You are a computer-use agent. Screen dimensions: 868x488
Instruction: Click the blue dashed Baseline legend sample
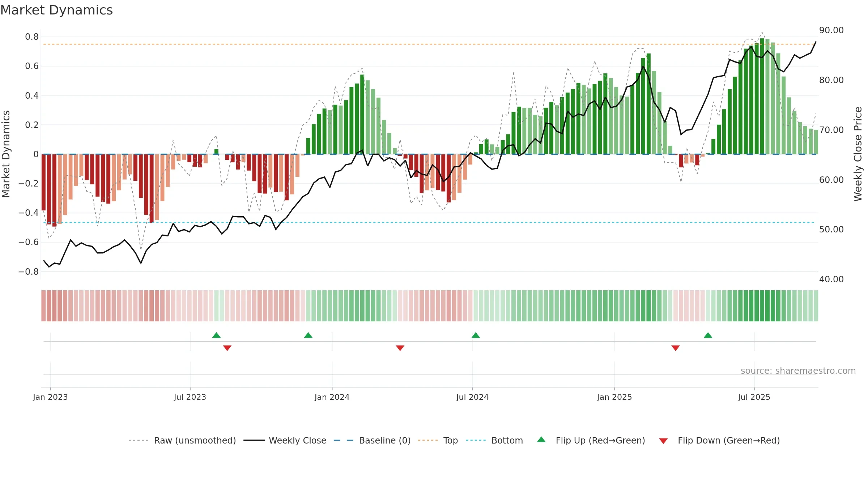(344, 440)
